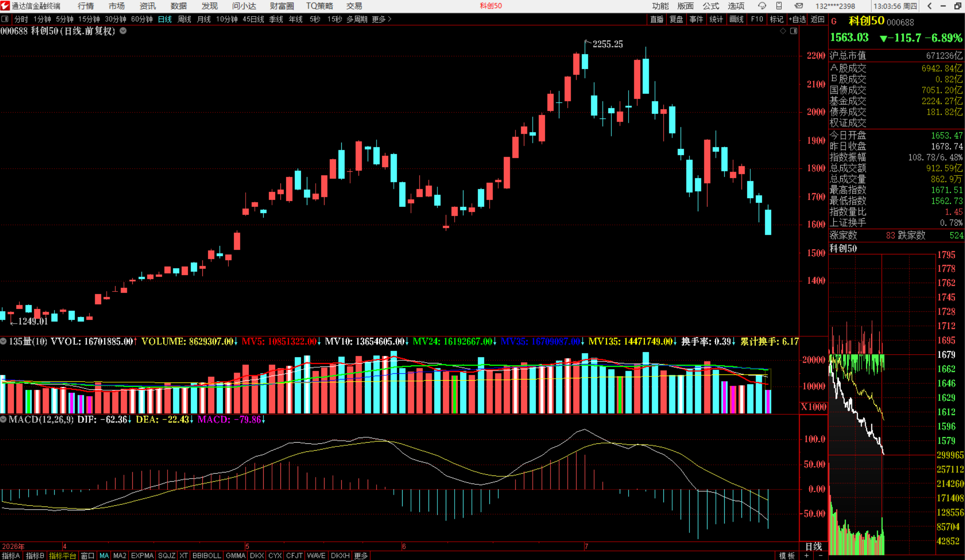Open the refresh/sync icon in title bar

pyautogui.click(x=762, y=6)
